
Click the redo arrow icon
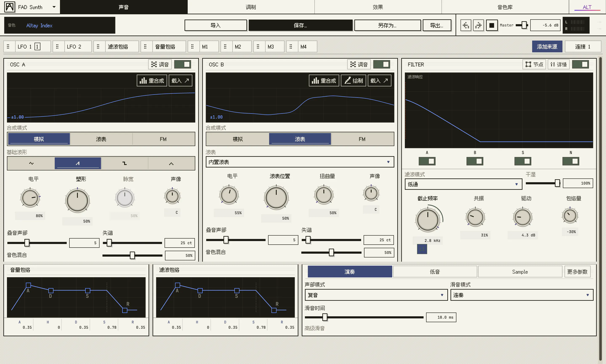pos(478,25)
